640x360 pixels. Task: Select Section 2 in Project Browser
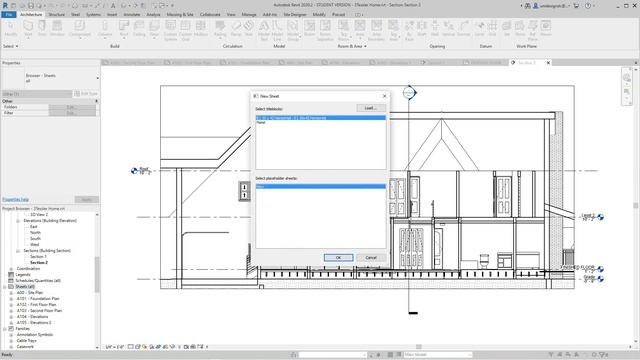click(39, 263)
